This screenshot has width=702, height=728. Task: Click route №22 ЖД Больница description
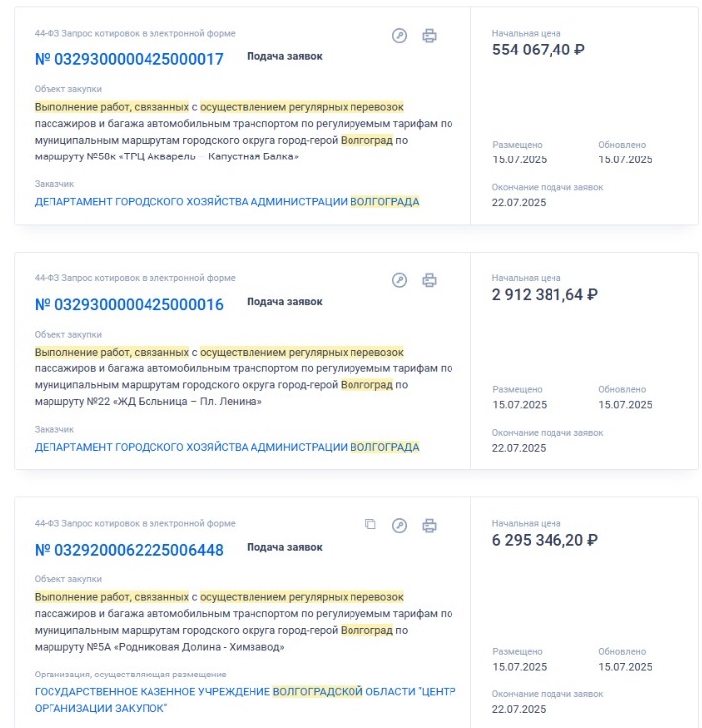pos(244,376)
